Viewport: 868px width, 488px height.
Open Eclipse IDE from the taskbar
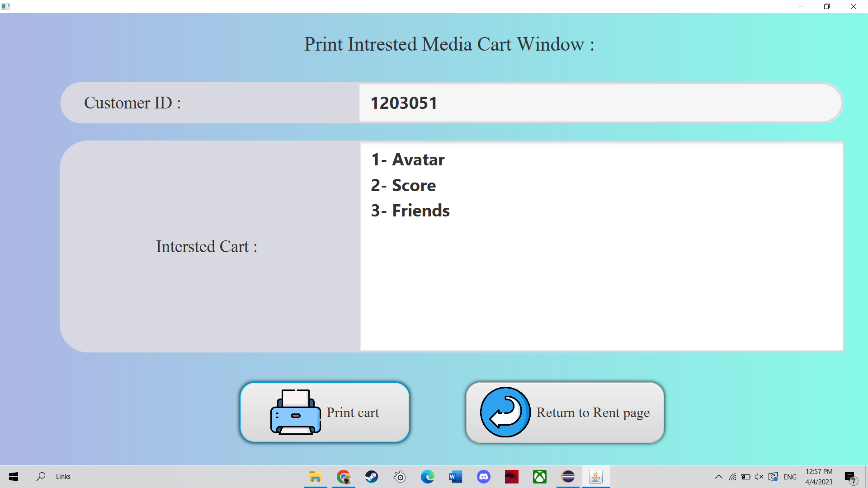pos(568,477)
